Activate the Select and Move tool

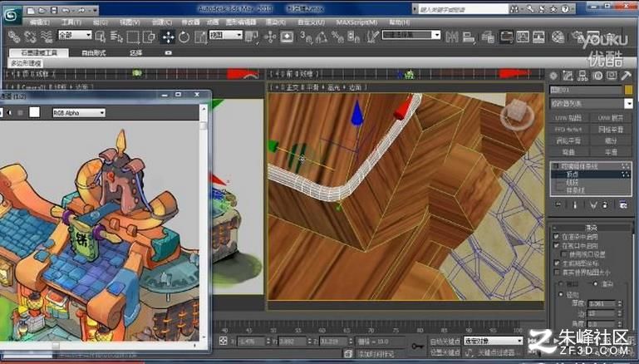168,37
